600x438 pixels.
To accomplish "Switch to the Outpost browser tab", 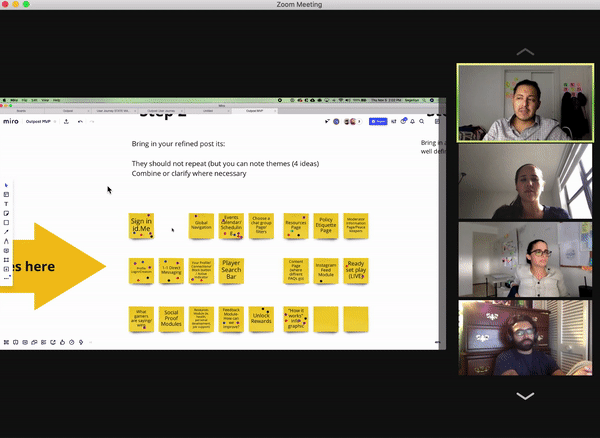I will (x=68, y=111).
